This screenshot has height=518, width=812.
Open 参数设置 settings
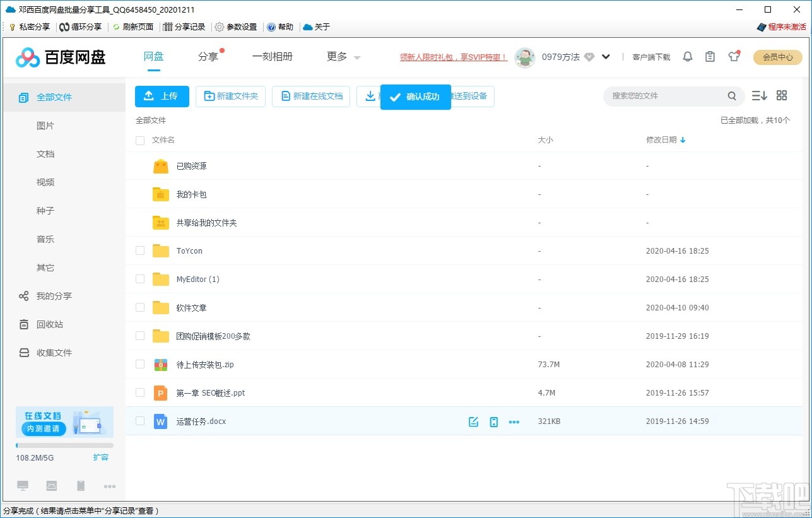pyautogui.click(x=236, y=27)
